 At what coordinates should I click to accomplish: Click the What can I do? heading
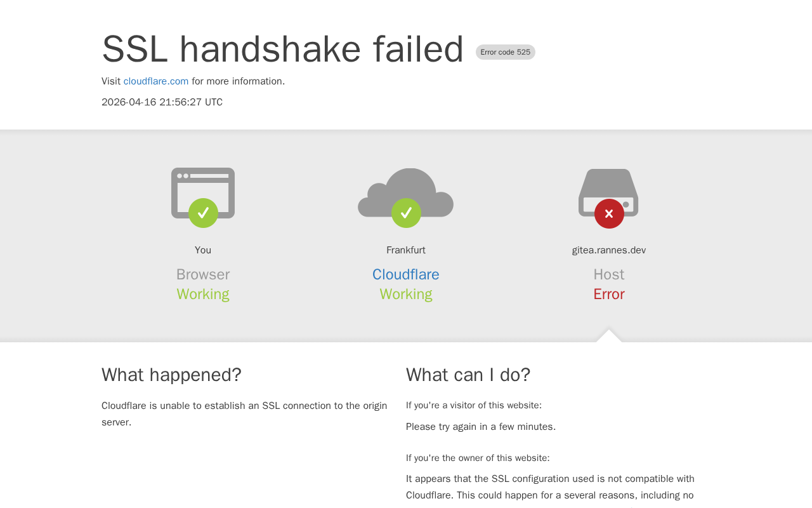point(468,375)
